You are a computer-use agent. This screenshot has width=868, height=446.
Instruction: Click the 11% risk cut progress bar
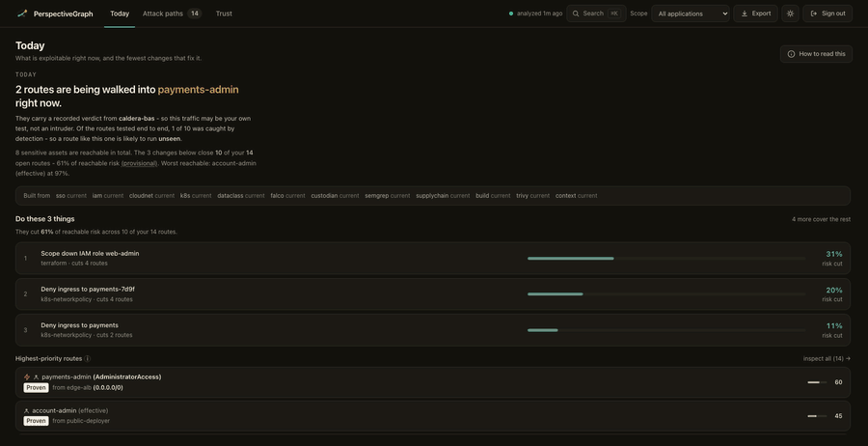pyautogui.click(x=666, y=329)
